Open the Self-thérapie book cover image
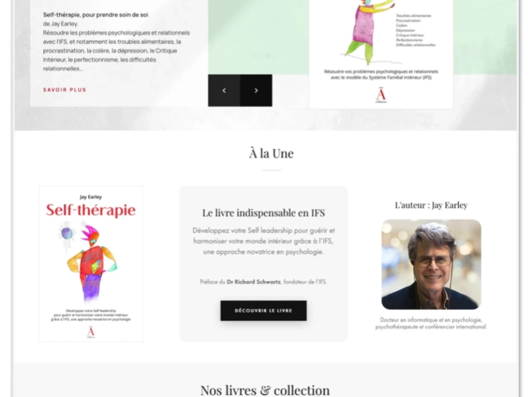This screenshot has width=532, height=397. (x=91, y=264)
